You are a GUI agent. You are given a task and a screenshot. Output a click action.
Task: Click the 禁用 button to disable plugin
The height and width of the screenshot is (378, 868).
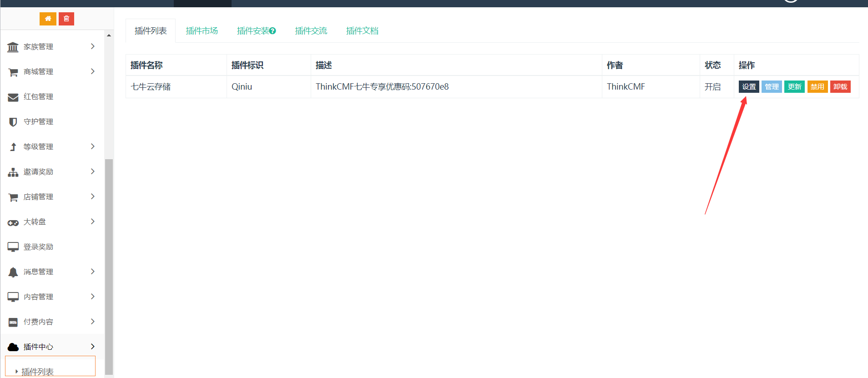tap(817, 87)
